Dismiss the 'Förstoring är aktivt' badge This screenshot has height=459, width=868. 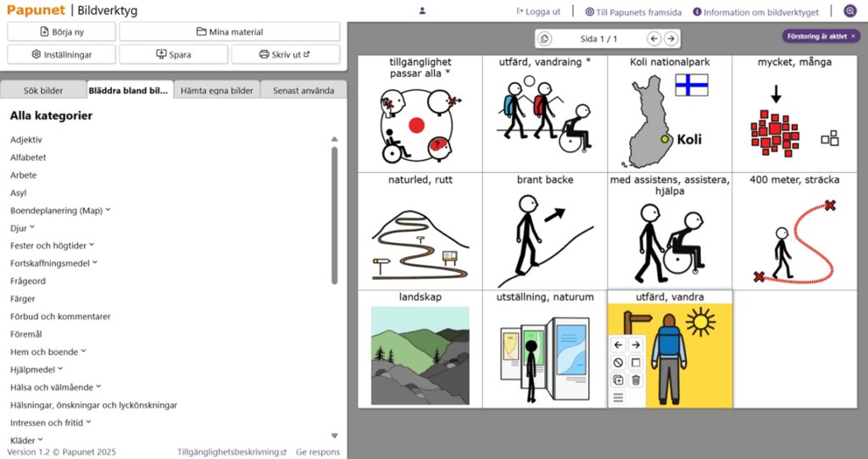coord(854,36)
